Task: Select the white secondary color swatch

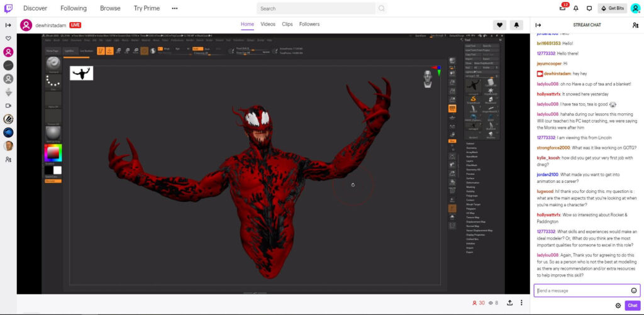Action: tap(57, 170)
